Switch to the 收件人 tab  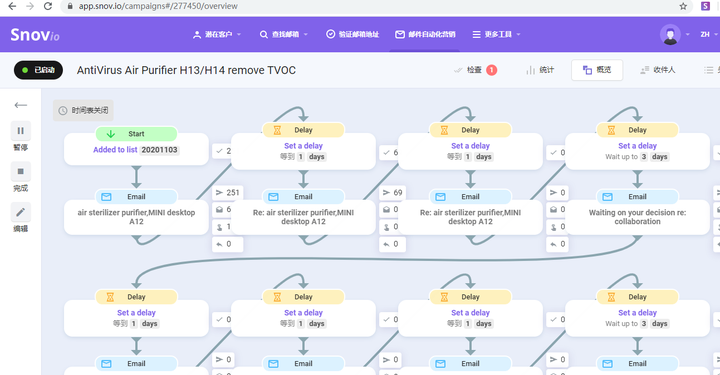pyautogui.click(x=658, y=70)
